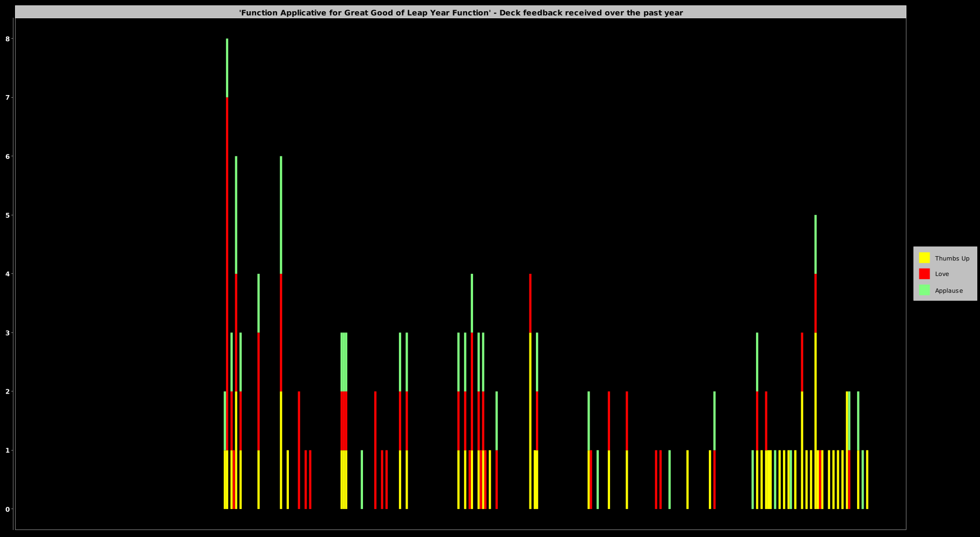Click the tallest bar reaching value 8

(227, 274)
